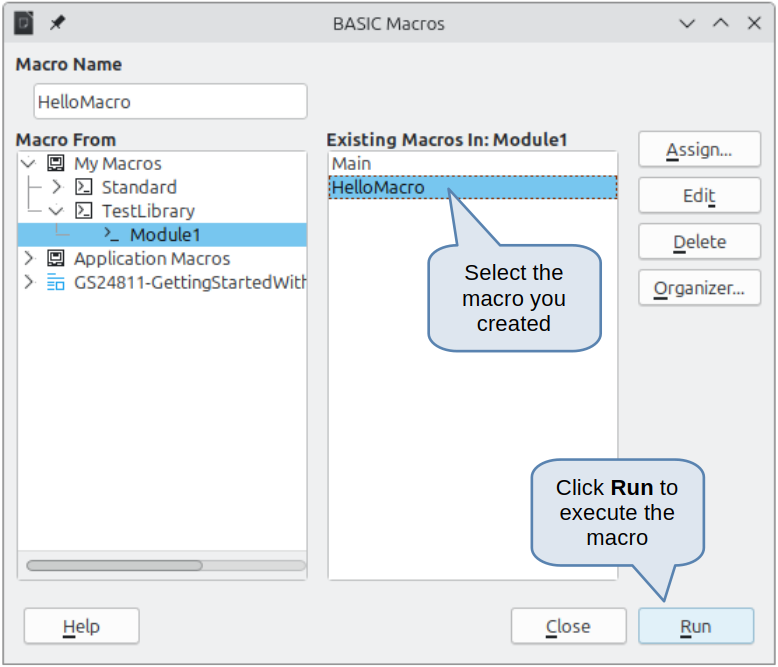Collapse the My Macros tree node

pyautogui.click(x=29, y=163)
